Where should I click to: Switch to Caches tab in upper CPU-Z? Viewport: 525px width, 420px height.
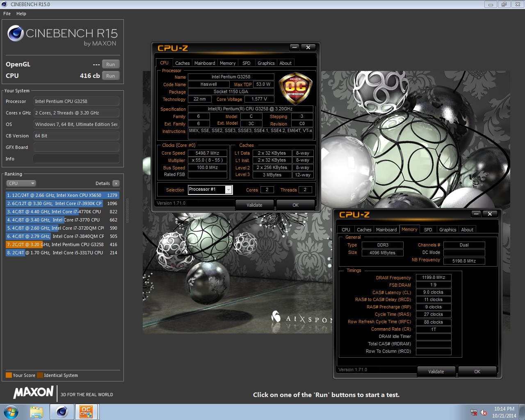pos(182,63)
